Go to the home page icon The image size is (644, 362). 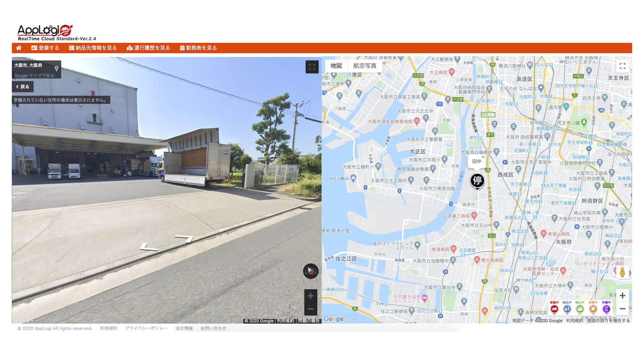pos(19,48)
